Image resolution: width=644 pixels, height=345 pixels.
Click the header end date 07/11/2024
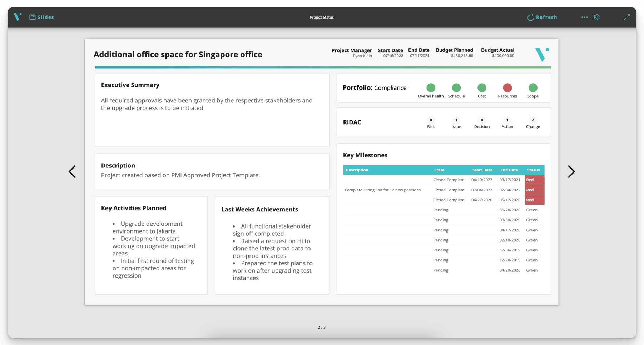[x=420, y=56]
